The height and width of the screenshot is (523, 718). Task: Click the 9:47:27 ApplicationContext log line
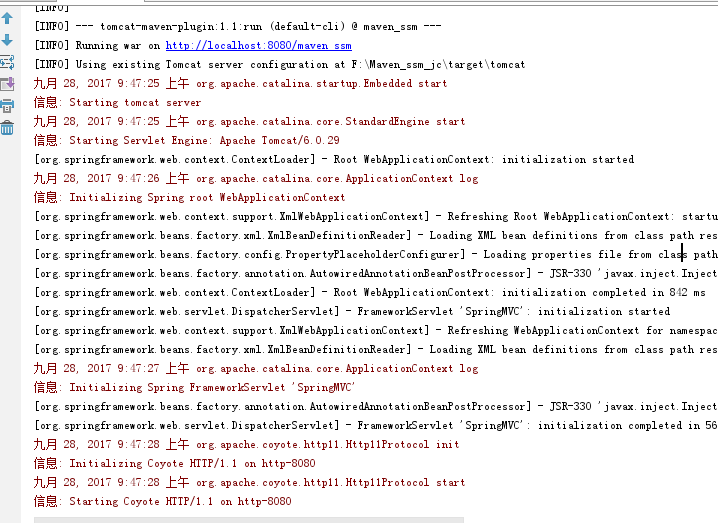coord(256,369)
